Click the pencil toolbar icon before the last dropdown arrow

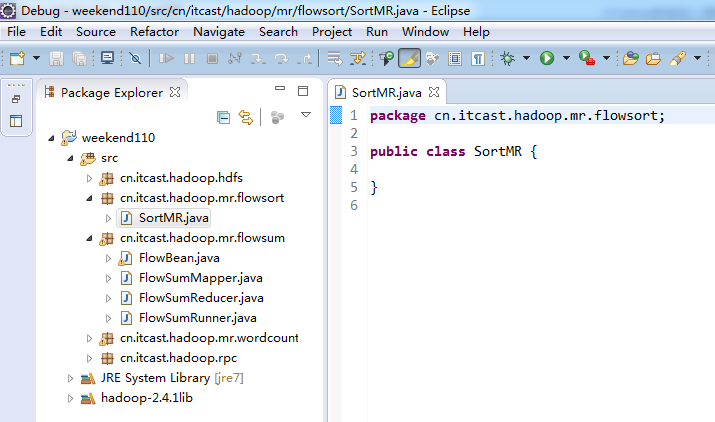click(x=678, y=58)
